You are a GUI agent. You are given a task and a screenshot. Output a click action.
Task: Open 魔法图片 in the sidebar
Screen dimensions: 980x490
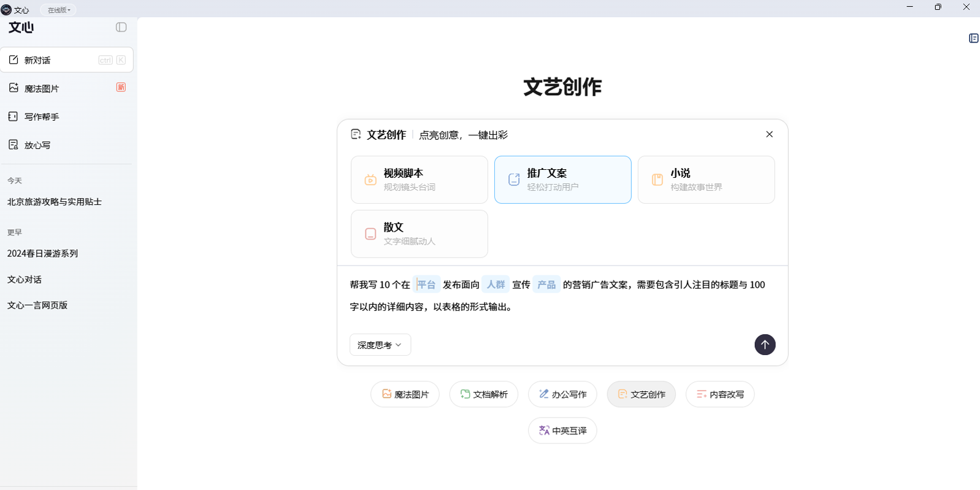click(42, 88)
